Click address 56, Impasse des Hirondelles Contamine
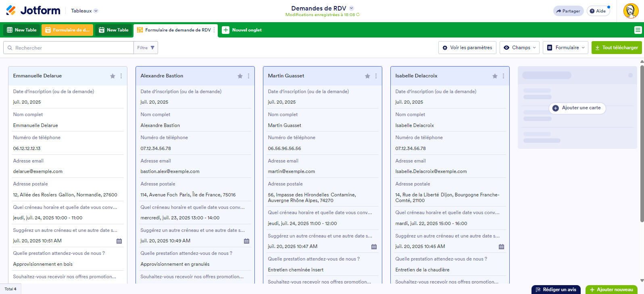644x294 pixels. click(312, 198)
